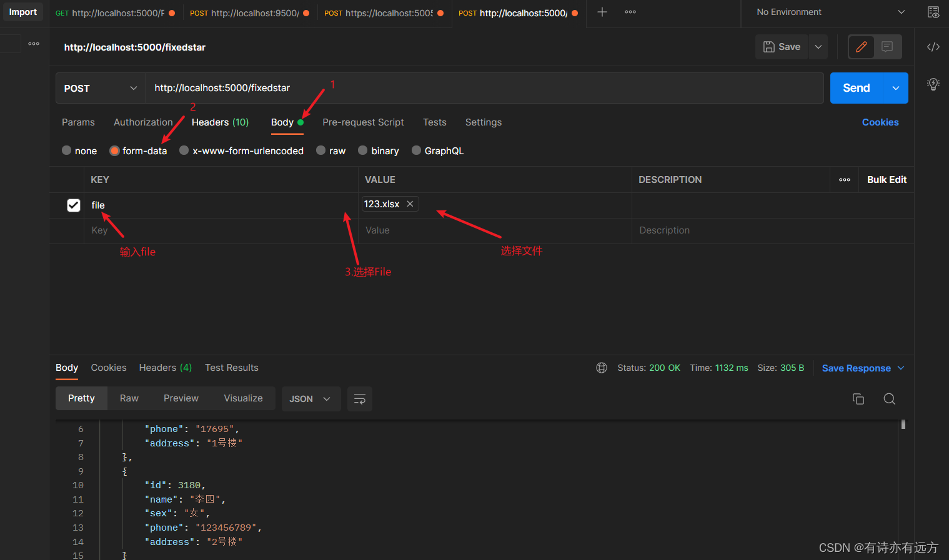Screen dimensions: 949x560
Task: Click the request title http://localhost:5000/fixedstar
Action: [x=135, y=47]
